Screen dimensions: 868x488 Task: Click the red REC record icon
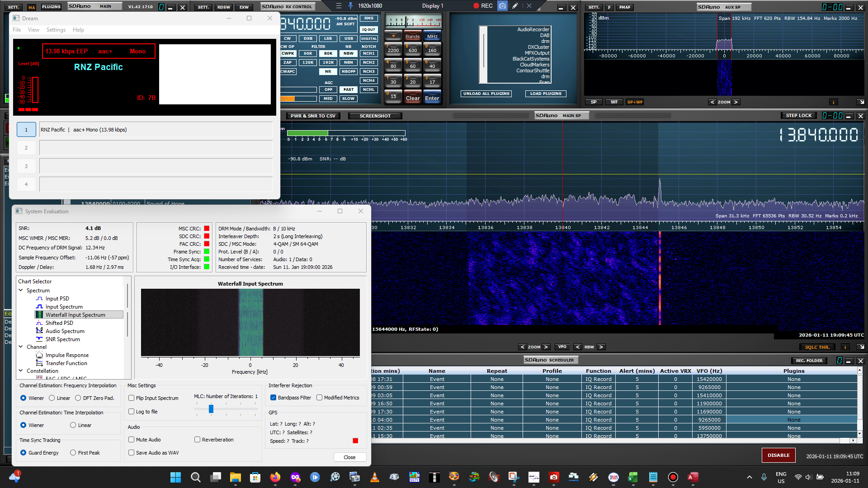coord(476,6)
